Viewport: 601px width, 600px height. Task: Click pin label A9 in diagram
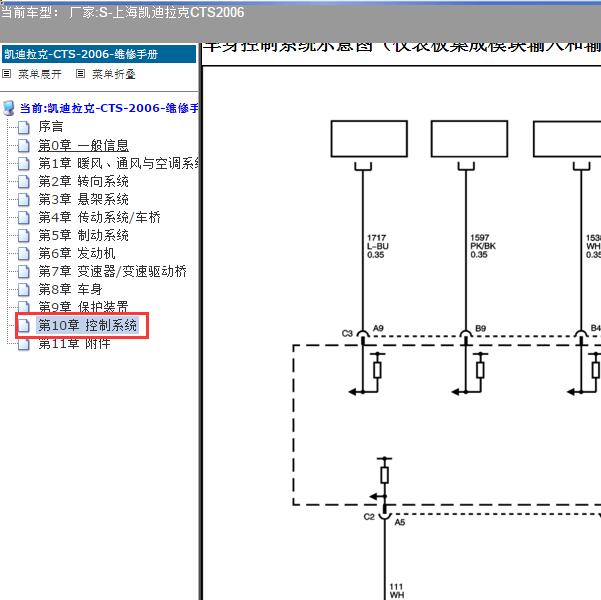pyautogui.click(x=378, y=328)
